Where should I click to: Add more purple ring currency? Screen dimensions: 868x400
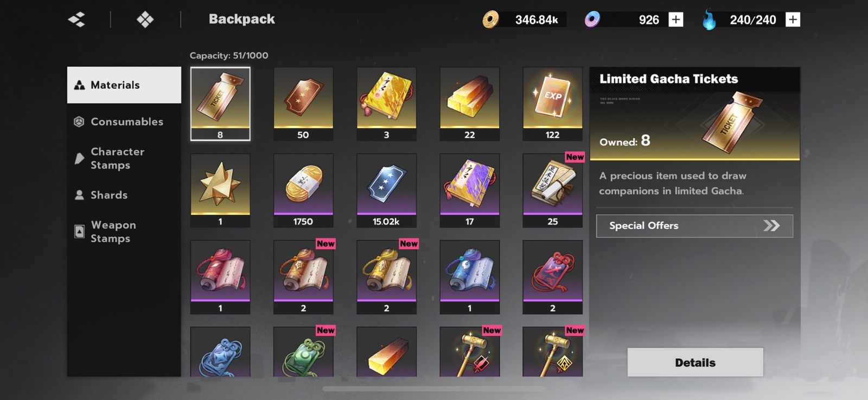[x=675, y=20]
